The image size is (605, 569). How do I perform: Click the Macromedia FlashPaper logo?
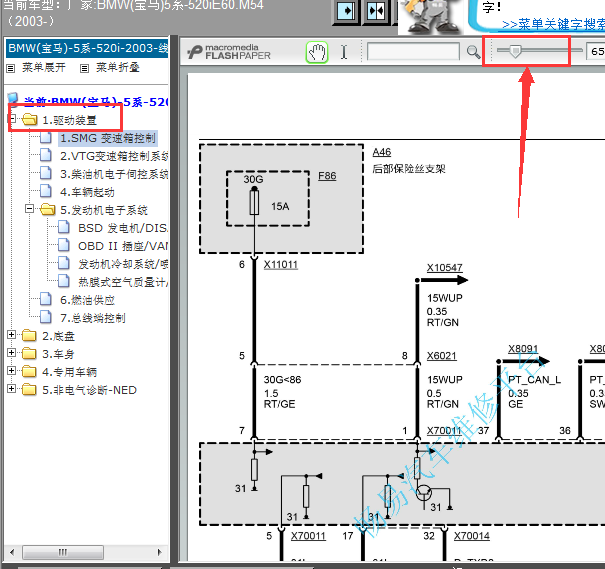coord(229,52)
